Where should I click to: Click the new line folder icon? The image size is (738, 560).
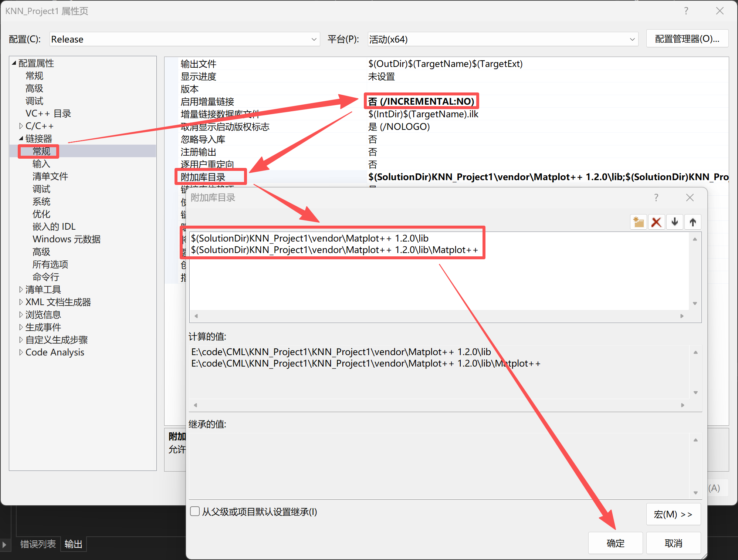coord(639,222)
